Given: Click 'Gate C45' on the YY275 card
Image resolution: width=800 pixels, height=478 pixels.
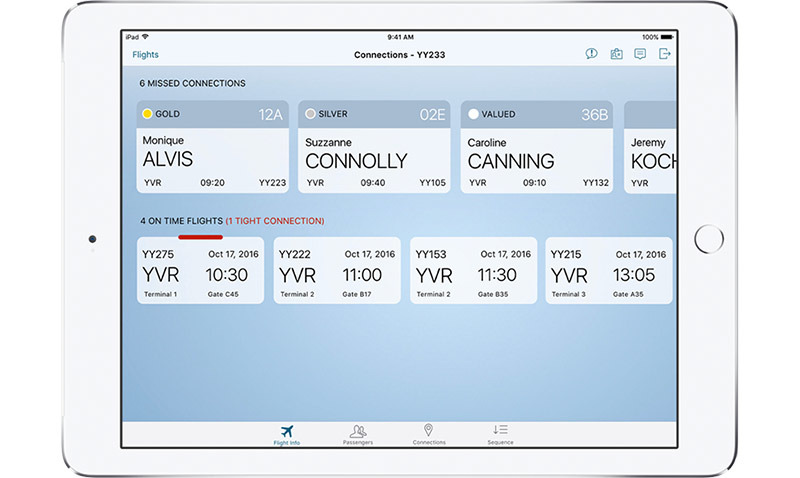Looking at the screenshot, I should pyautogui.click(x=223, y=294).
